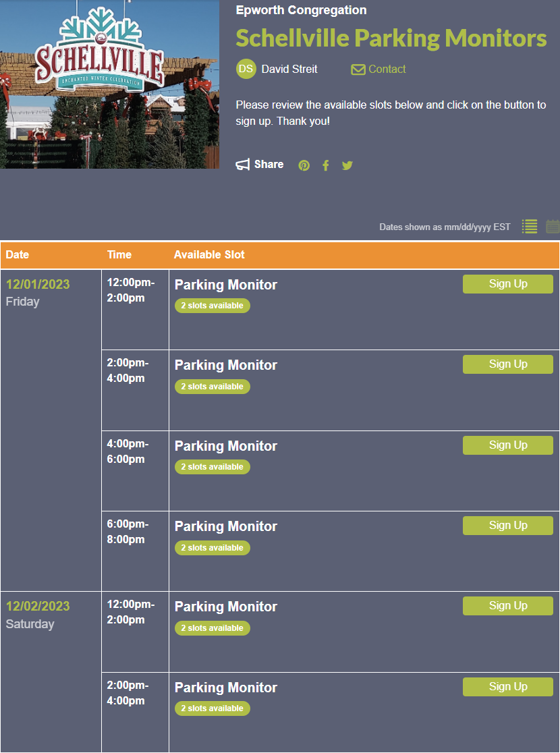Switch to calendar view icon
This screenshot has height=753, width=560.
(553, 227)
